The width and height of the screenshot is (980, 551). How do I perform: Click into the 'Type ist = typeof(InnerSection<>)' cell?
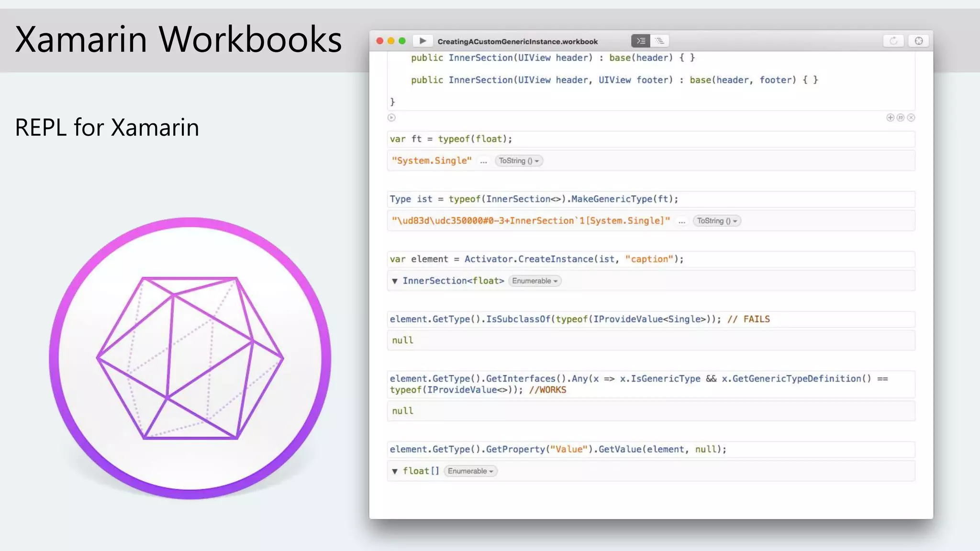pyautogui.click(x=651, y=199)
